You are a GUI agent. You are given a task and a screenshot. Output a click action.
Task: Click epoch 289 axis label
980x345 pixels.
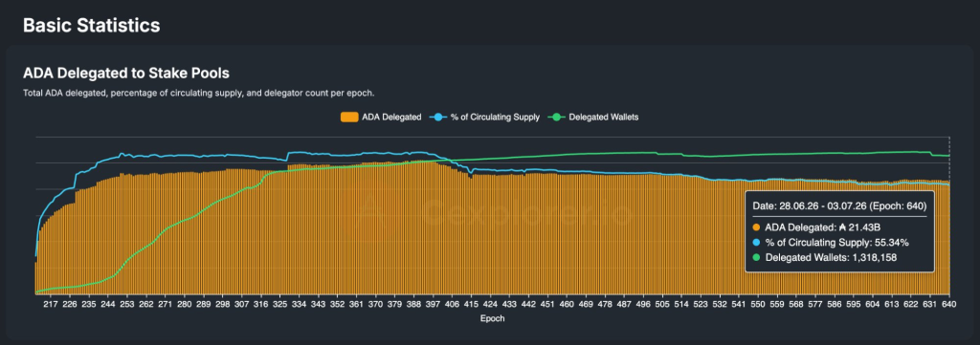click(x=204, y=305)
